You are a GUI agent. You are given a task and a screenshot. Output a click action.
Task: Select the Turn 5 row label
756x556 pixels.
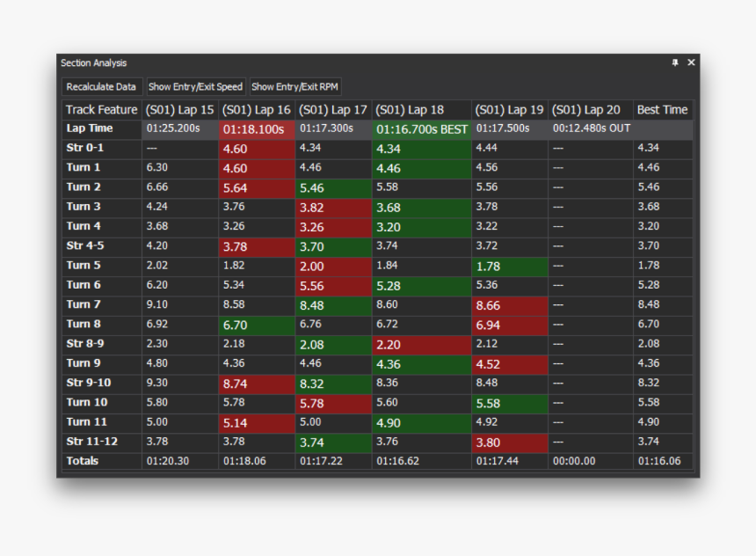(x=84, y=265)
